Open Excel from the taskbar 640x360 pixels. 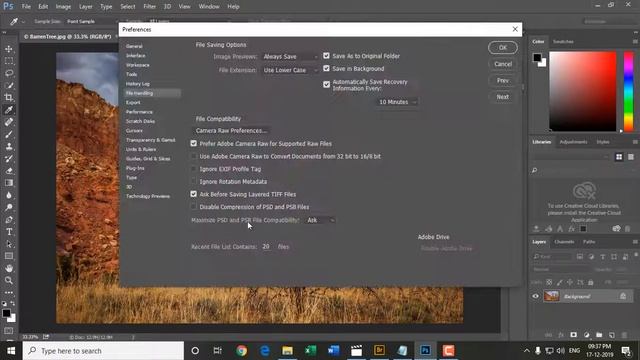[x=310, y=351]
